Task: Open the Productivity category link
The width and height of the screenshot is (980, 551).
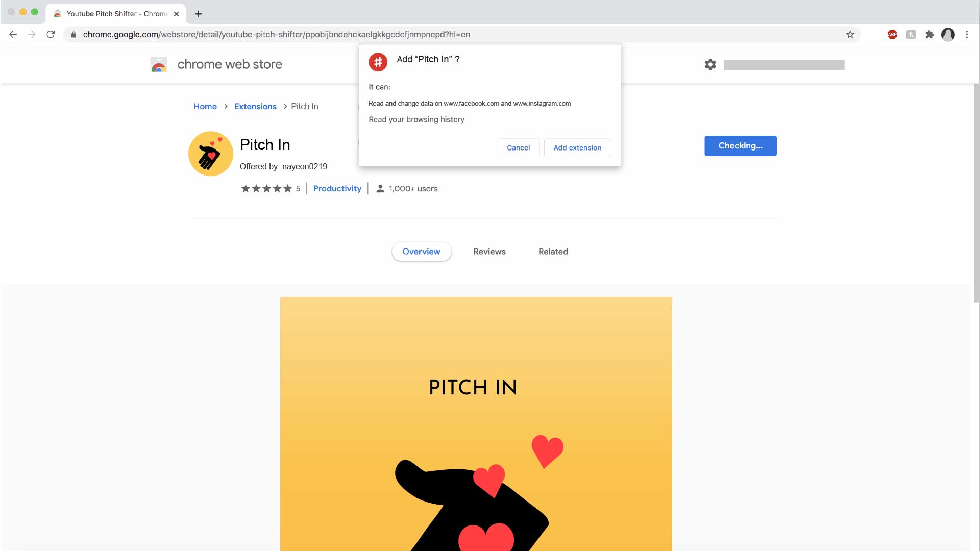Action: point(337,188)
